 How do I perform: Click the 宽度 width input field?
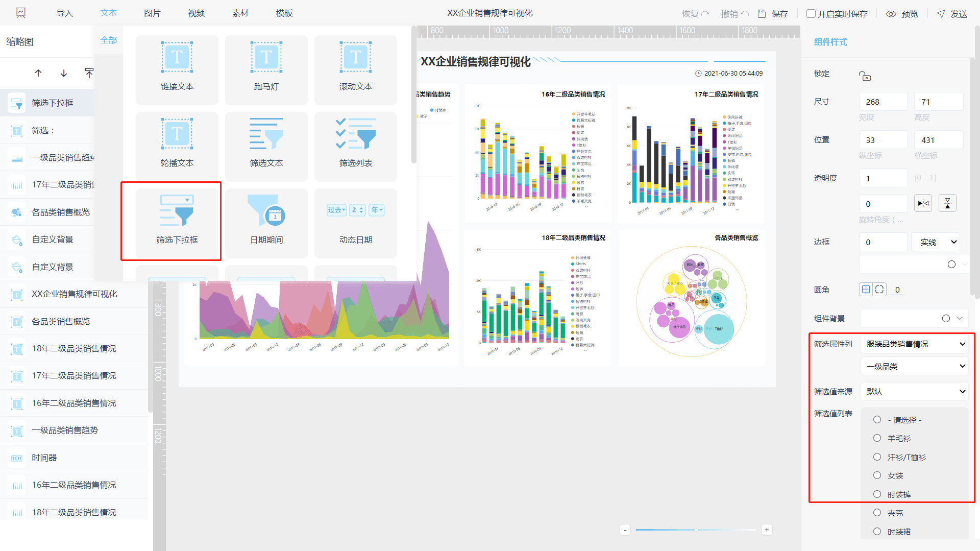click(884, 102)
